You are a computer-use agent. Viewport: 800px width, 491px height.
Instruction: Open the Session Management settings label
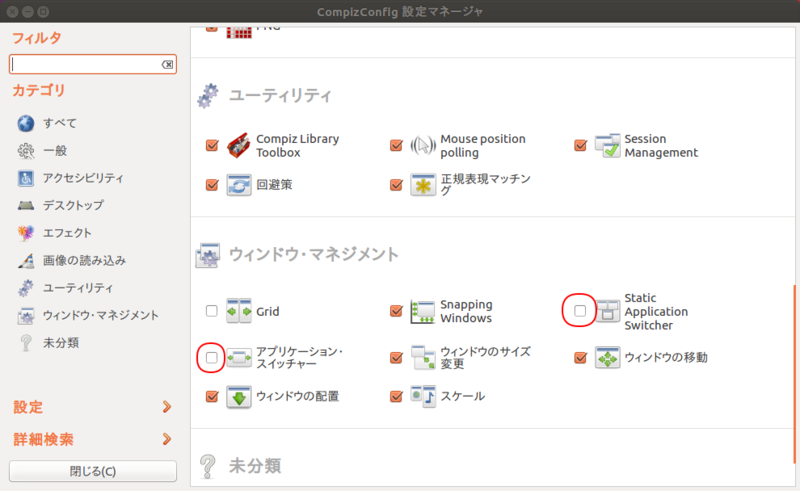(x=661, y=145)
